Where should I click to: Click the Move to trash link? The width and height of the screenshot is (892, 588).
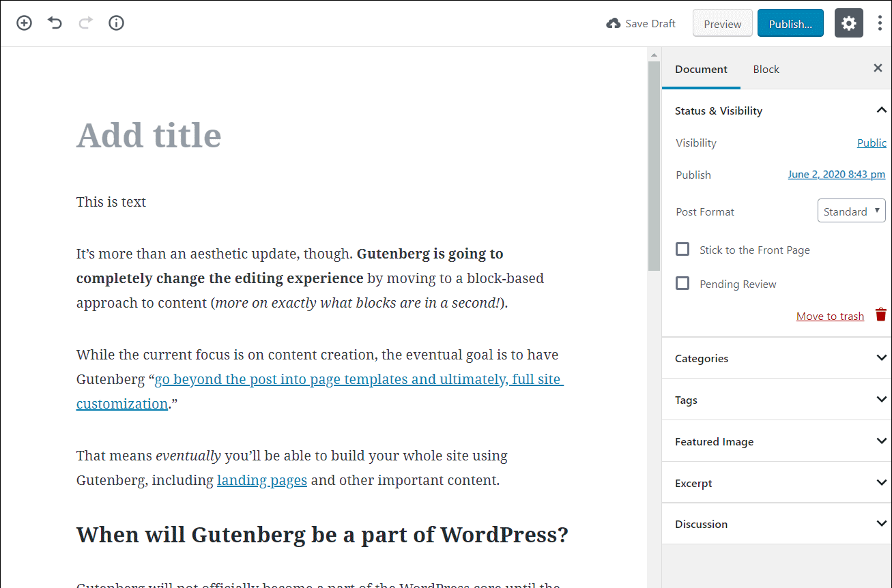830,316
